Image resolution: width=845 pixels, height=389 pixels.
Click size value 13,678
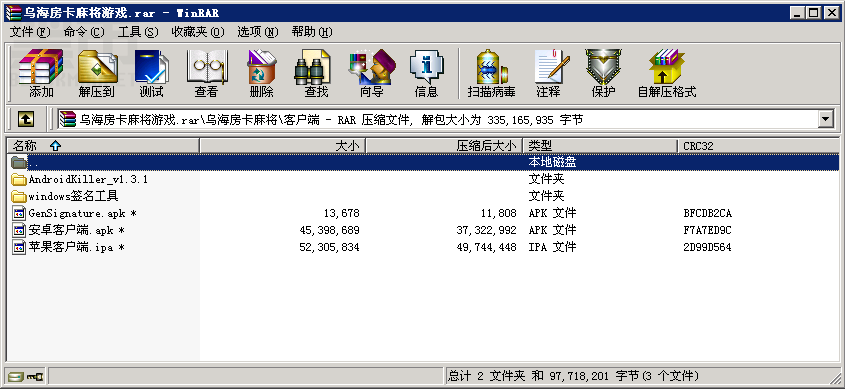342,213
